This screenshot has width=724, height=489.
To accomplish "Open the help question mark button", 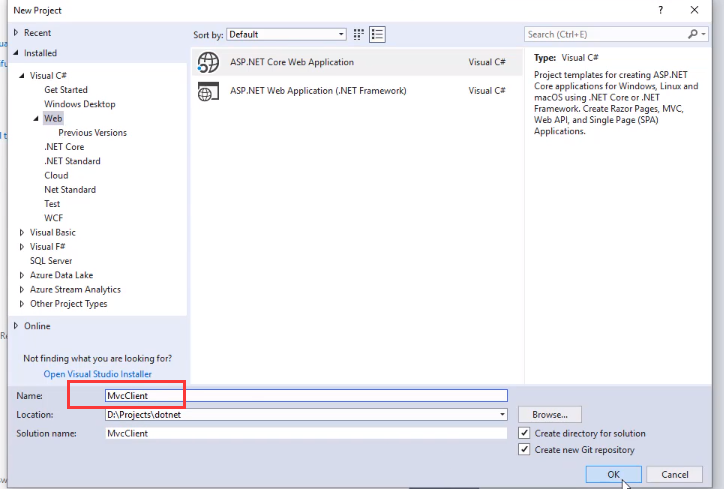I will click(661, 10).
